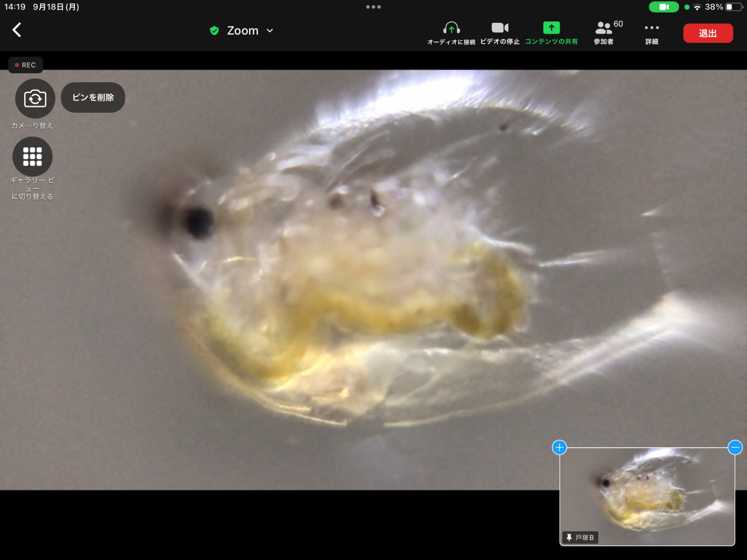Open the green share content icon

coord(551,28)
